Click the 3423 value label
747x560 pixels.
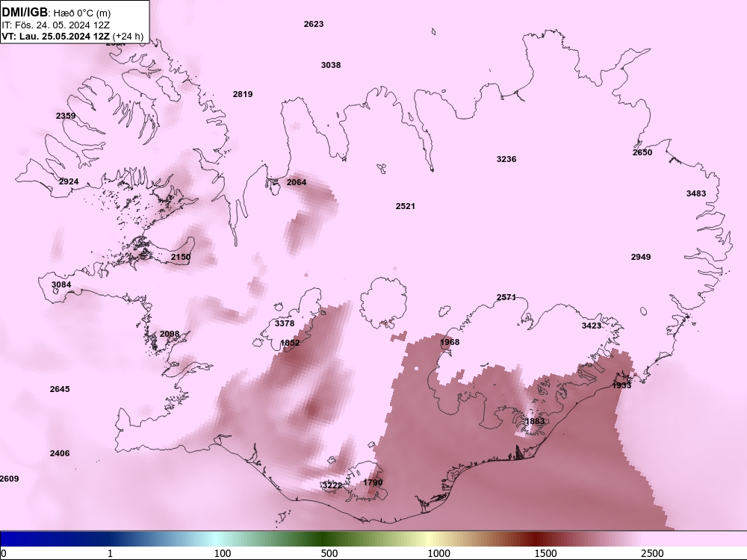point(591,326)
